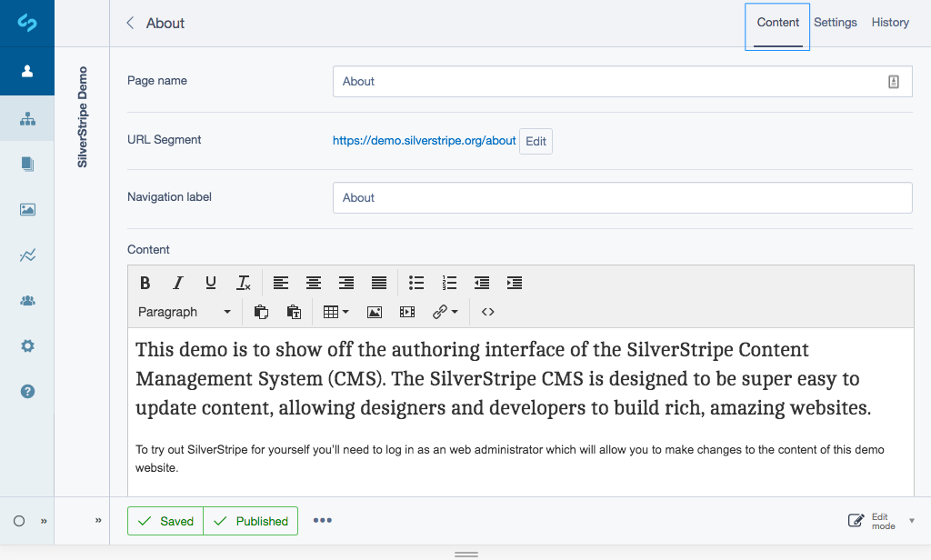Insert an image into the content
This screenshot has height=560, width=931.
pyautogui.click(x=375, y=312)
